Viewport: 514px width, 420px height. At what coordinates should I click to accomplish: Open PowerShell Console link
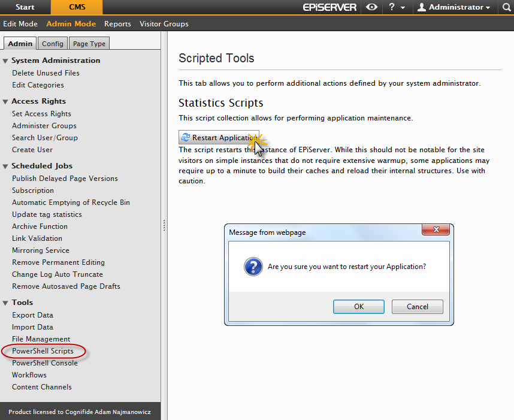[x=45, y=363]
